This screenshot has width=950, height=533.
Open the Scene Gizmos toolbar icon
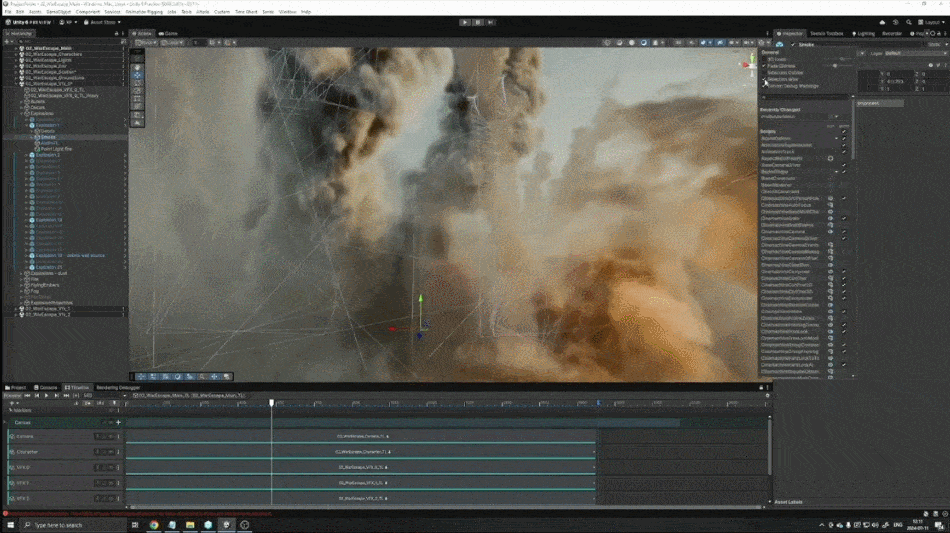click(x=761, y=43)
